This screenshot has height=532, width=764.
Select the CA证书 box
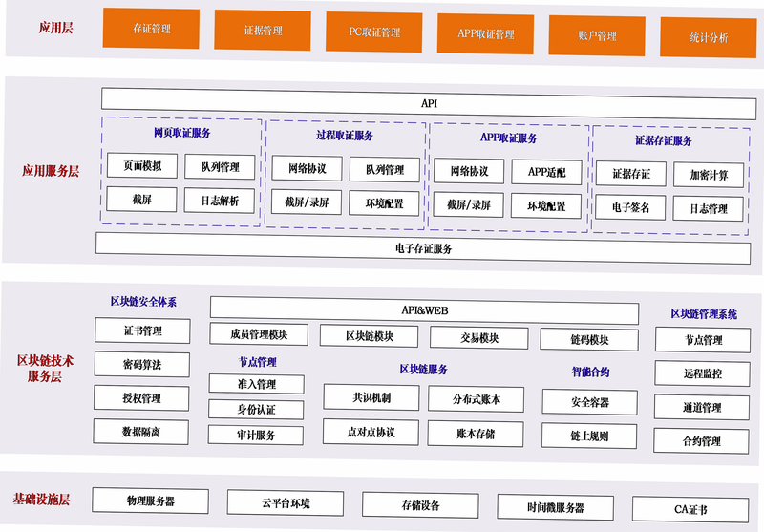690,510
